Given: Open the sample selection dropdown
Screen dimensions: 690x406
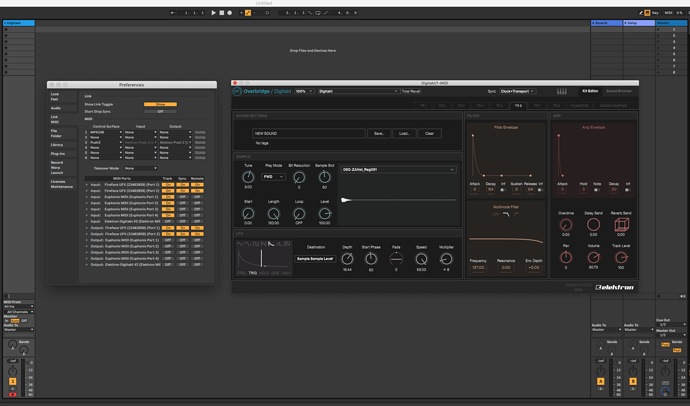Looking at the screenshot, I should tap(398, 169).
